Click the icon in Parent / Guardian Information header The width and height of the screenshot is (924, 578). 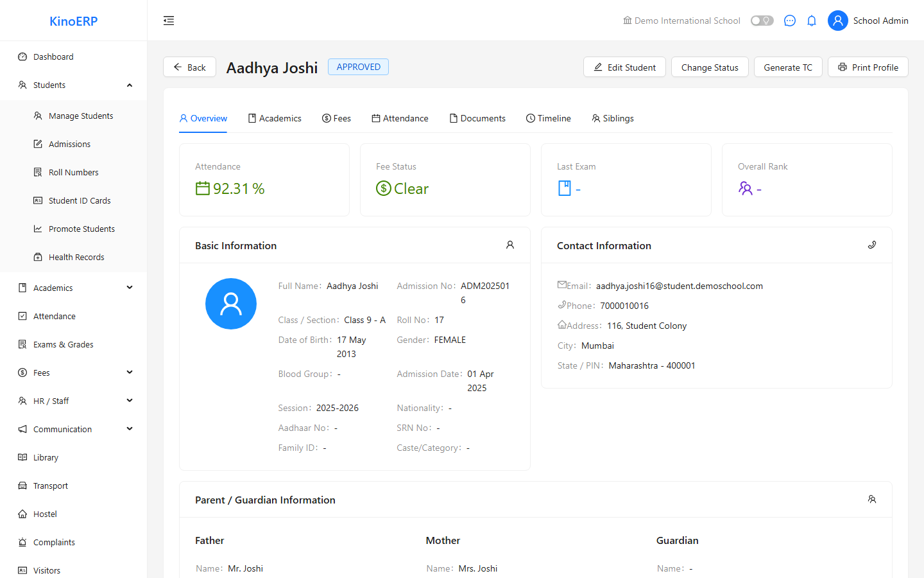[x=872, y=499]
